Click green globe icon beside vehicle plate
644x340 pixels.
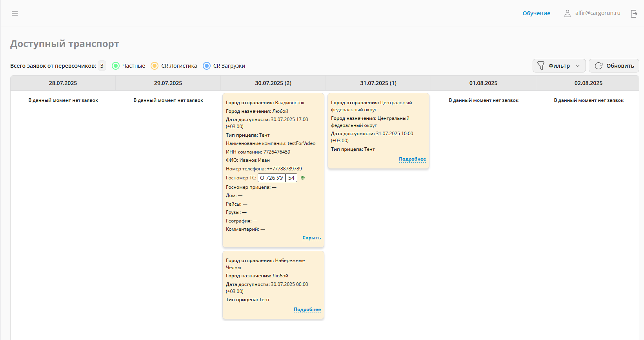click(x=303, y=178)
